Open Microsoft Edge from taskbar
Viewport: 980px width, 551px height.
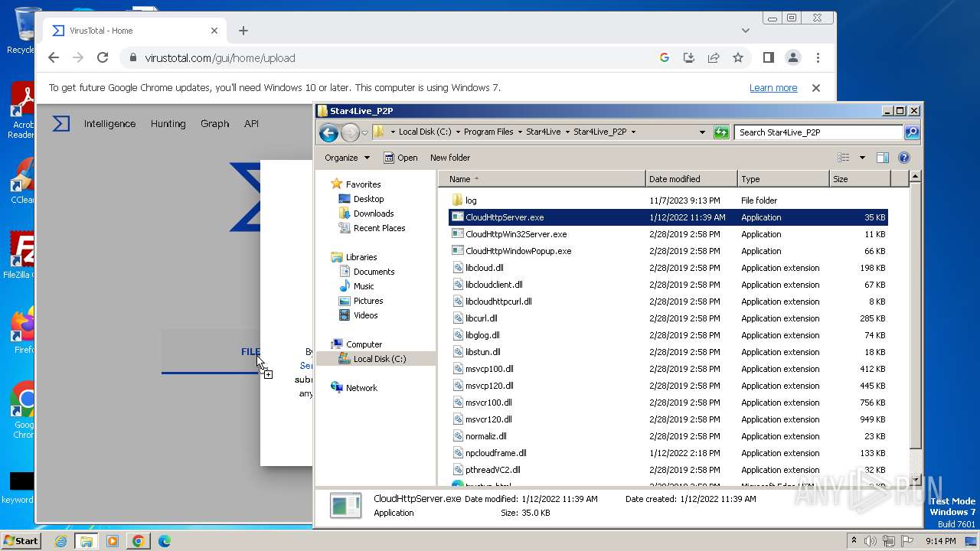coord(164,541)
